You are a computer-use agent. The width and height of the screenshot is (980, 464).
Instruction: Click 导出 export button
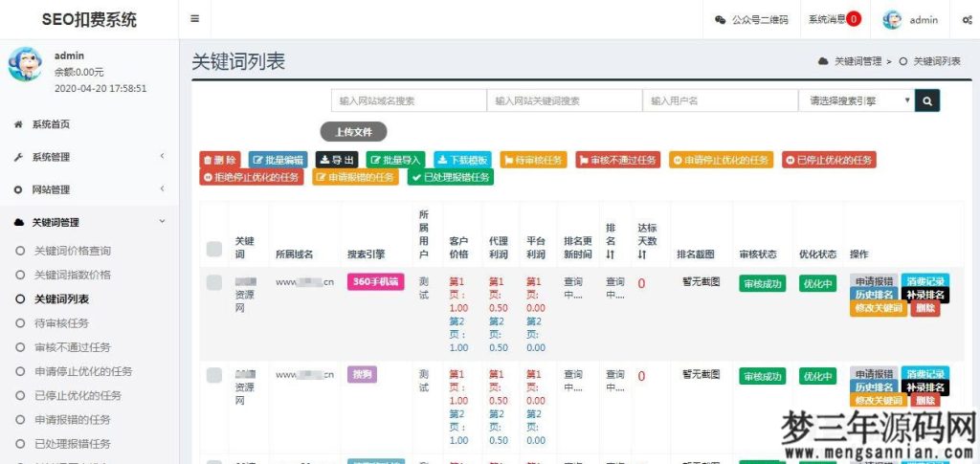tap(337, 160)
